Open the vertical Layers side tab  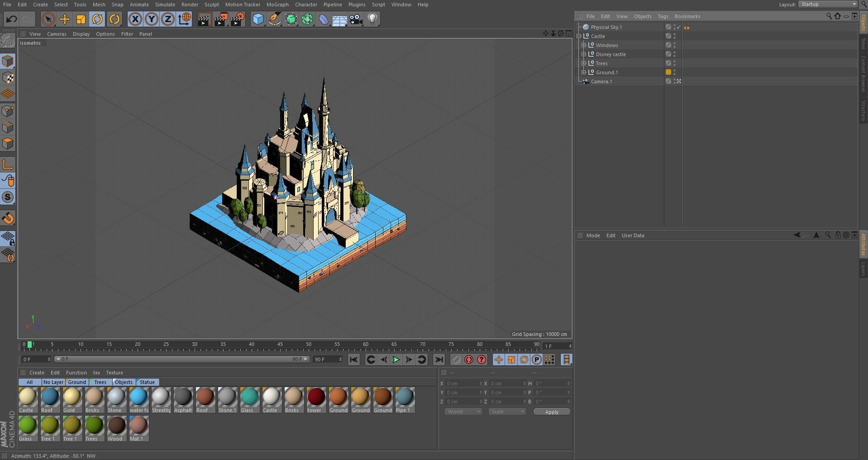tap(863, 268)
